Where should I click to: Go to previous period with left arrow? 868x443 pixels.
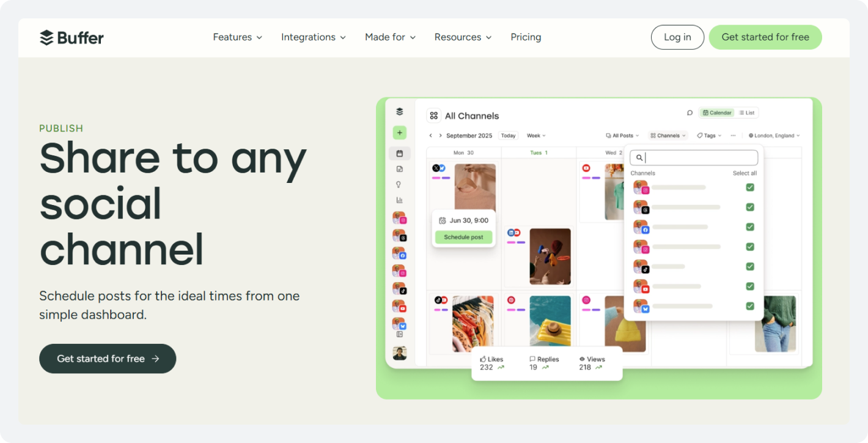[430, 136]
